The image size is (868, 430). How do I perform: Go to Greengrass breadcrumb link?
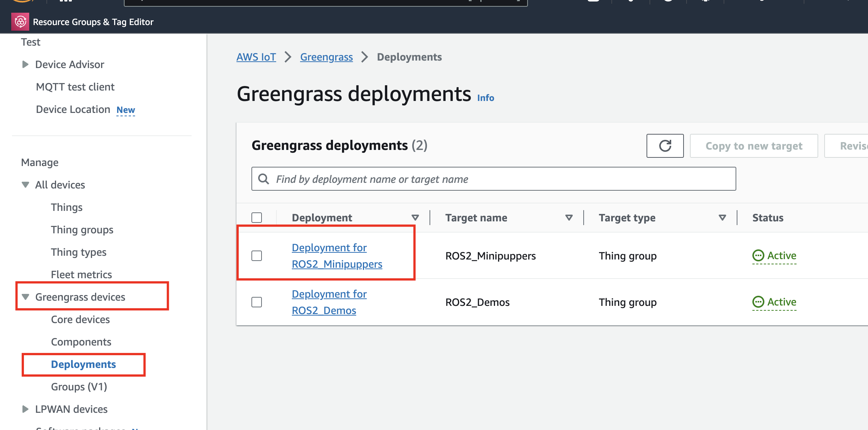pos(326,57)
